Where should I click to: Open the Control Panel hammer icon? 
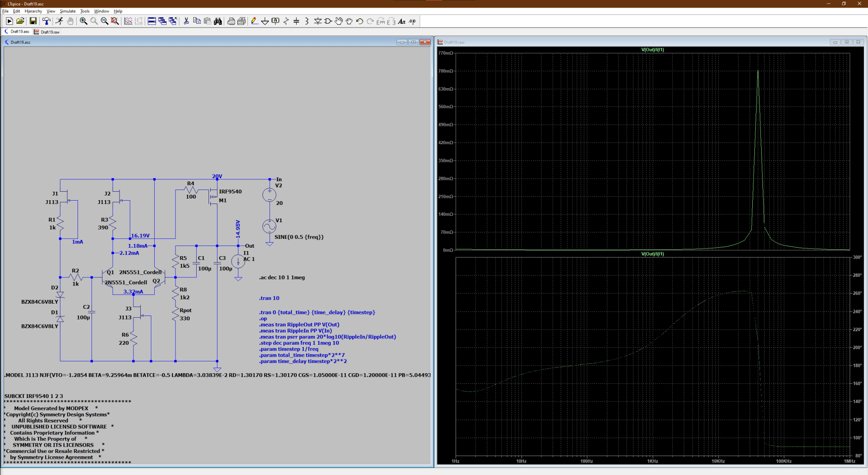click(46, 21)
